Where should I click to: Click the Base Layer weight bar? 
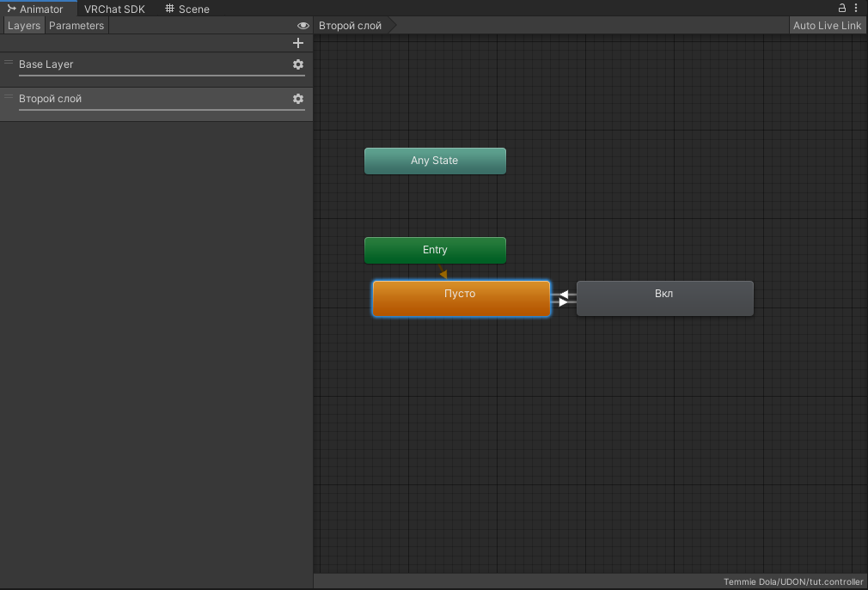(x=162, y=76)
